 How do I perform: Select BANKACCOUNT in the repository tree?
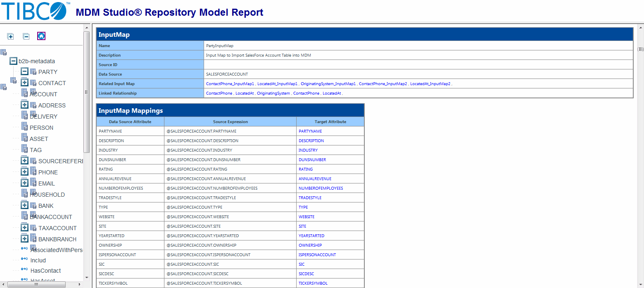51,217
